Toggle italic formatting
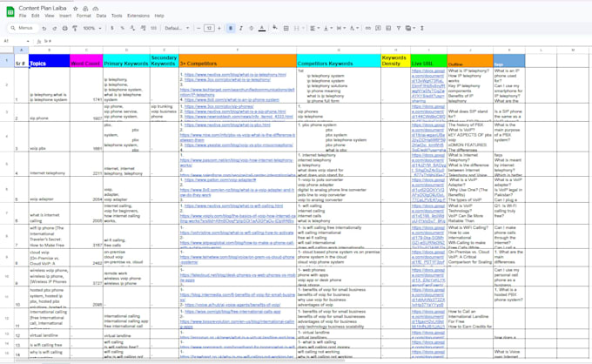Screen dimensions: 592x364 pyautogui.click(x=241, y=29)
